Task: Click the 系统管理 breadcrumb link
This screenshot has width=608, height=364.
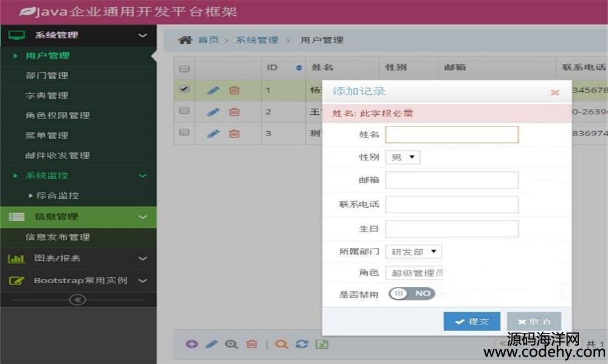Action: [x=257, y=40]
